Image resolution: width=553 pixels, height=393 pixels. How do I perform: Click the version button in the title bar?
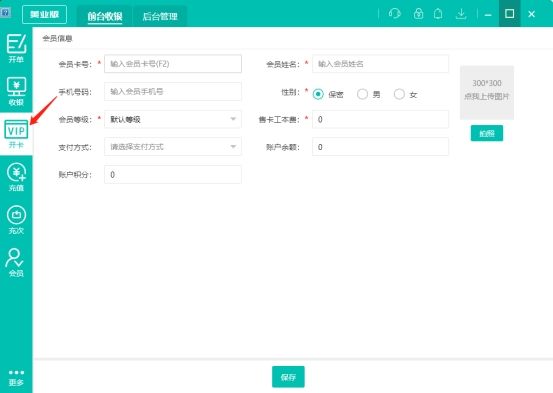[x=44, y=14]
